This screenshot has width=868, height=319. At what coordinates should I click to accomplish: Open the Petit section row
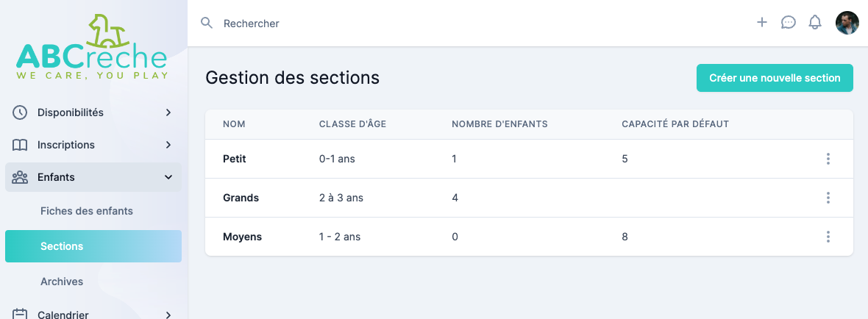(x=235, y=159)
